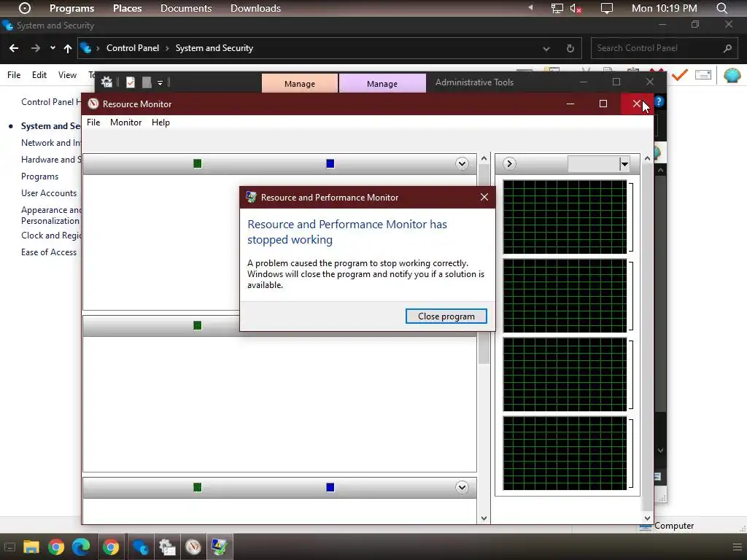Open the File menu in Control Panel window

pyautogui.click(x=14, y=75)
